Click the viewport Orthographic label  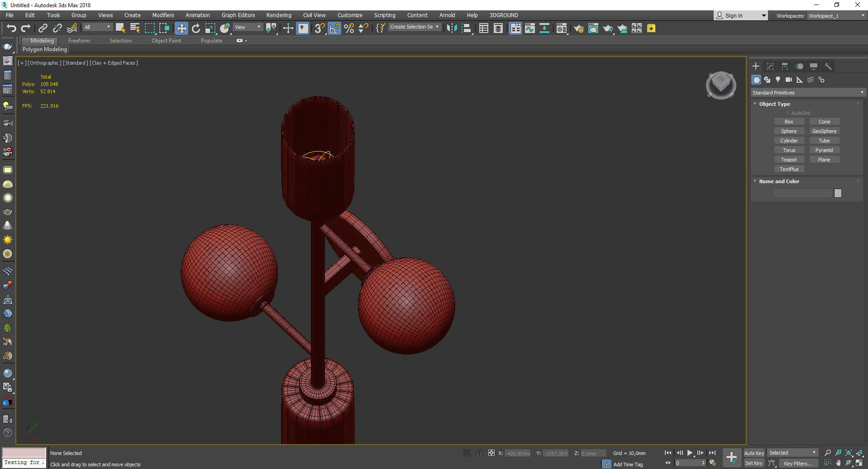[x=44, y=63]
